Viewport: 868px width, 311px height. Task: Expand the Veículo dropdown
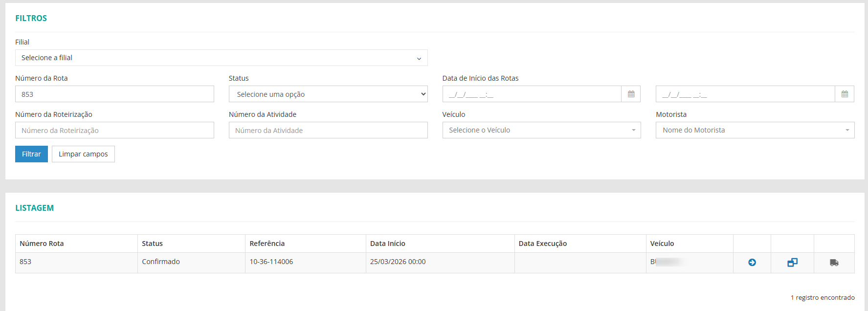[x=541, y=130]
